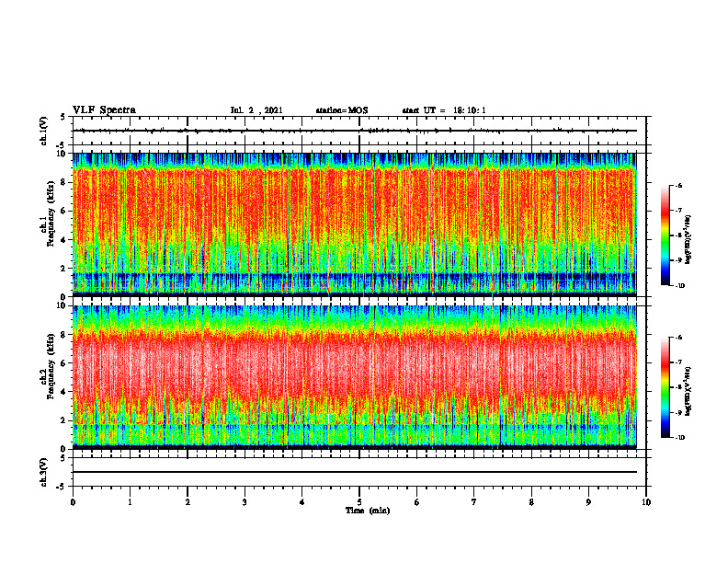Viewport: 728px width, 563px height.
Task: Click the "6" kHz tick of ch.1 spectrogram
Action: [64, 211]
